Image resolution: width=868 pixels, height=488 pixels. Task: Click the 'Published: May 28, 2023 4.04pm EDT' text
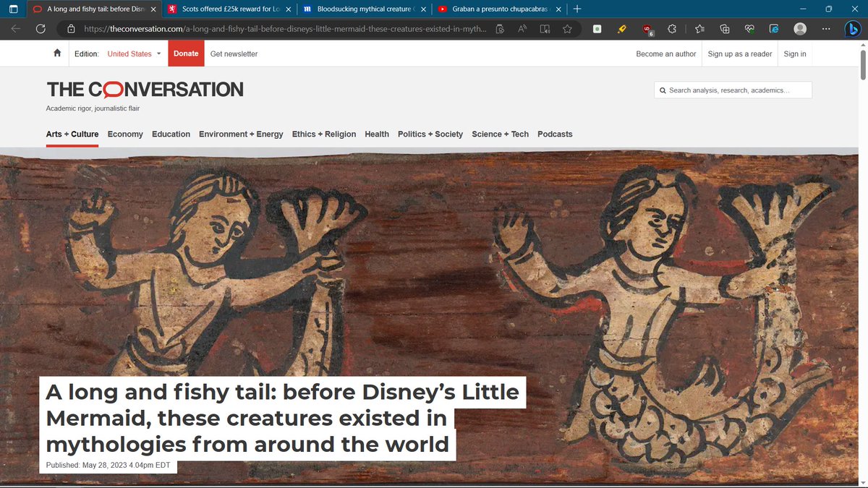(108, 465)
